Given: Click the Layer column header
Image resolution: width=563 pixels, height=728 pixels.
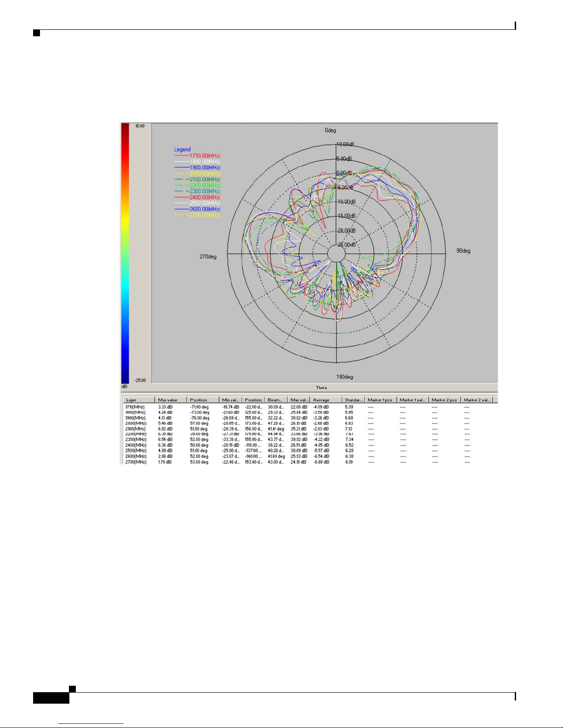Looking at the screenshot, I should coord(137,400).
